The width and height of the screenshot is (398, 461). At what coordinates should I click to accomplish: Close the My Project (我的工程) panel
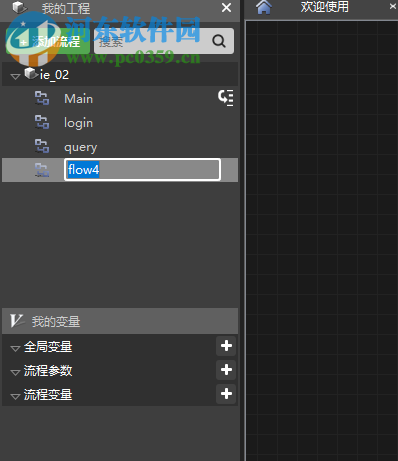pos(226,8)
